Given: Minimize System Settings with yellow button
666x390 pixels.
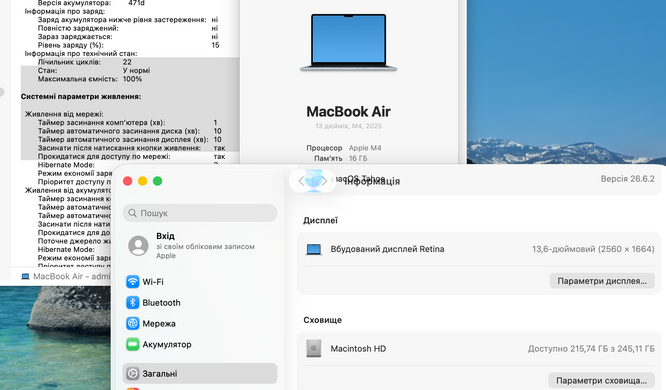Looking at the screenshot, I should [142, 181].
